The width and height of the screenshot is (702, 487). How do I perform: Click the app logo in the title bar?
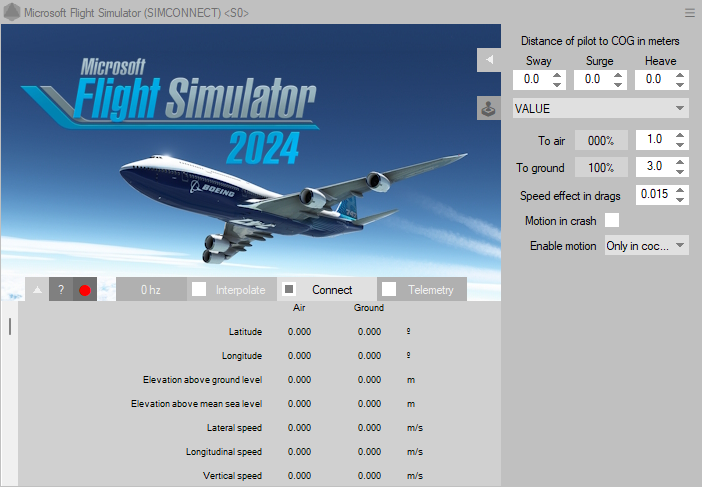click(x=12, y=12)
